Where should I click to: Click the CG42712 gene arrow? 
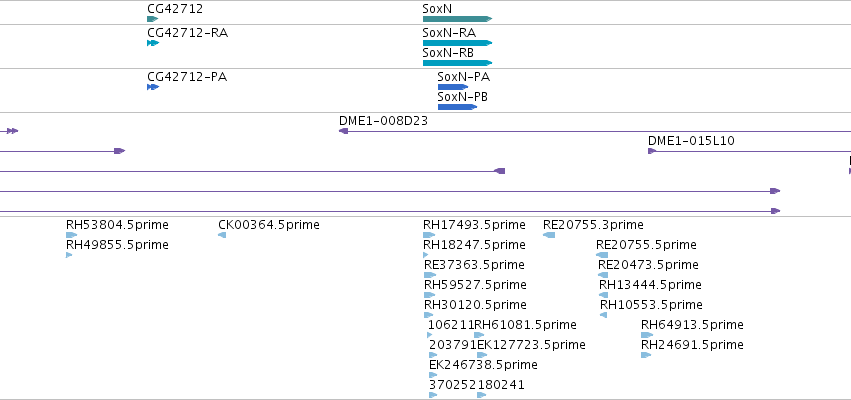tap(152, 19)
